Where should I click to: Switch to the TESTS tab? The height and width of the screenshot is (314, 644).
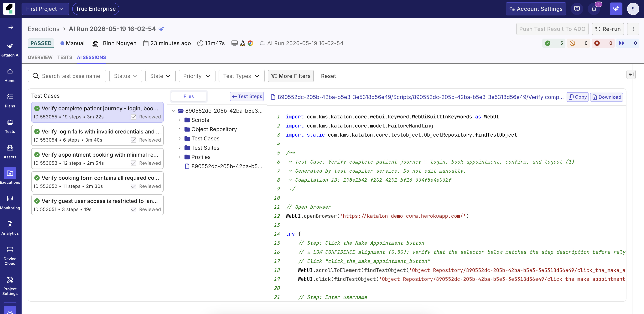(x=65, y=57)
